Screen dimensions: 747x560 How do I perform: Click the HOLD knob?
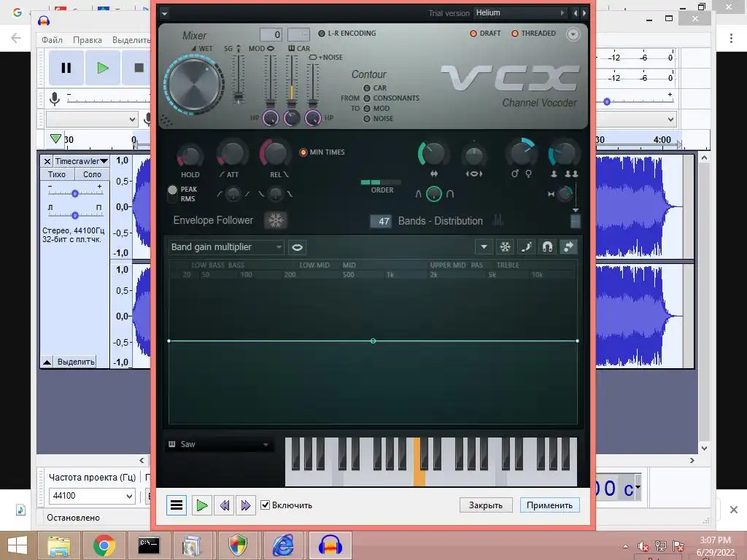[x=190, y=156]
